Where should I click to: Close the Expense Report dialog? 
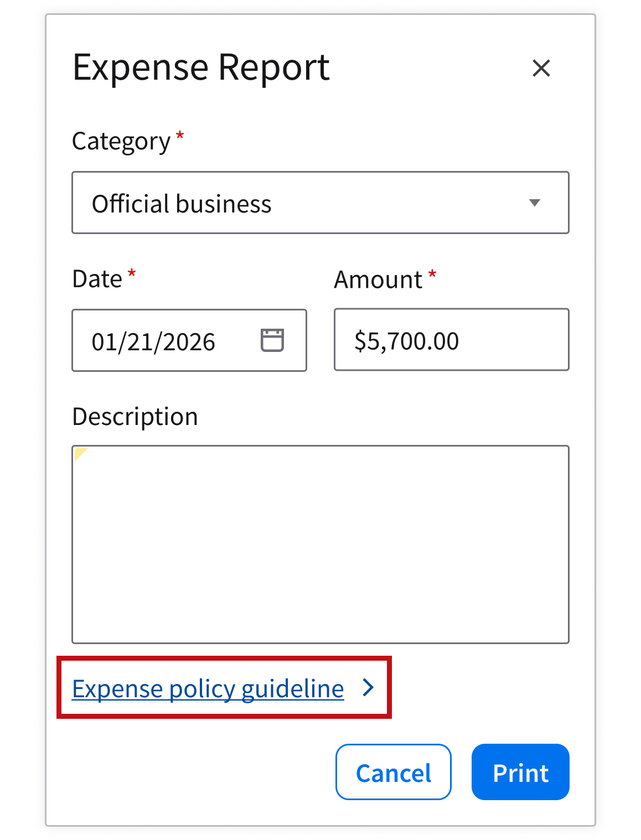coord(541,68)
